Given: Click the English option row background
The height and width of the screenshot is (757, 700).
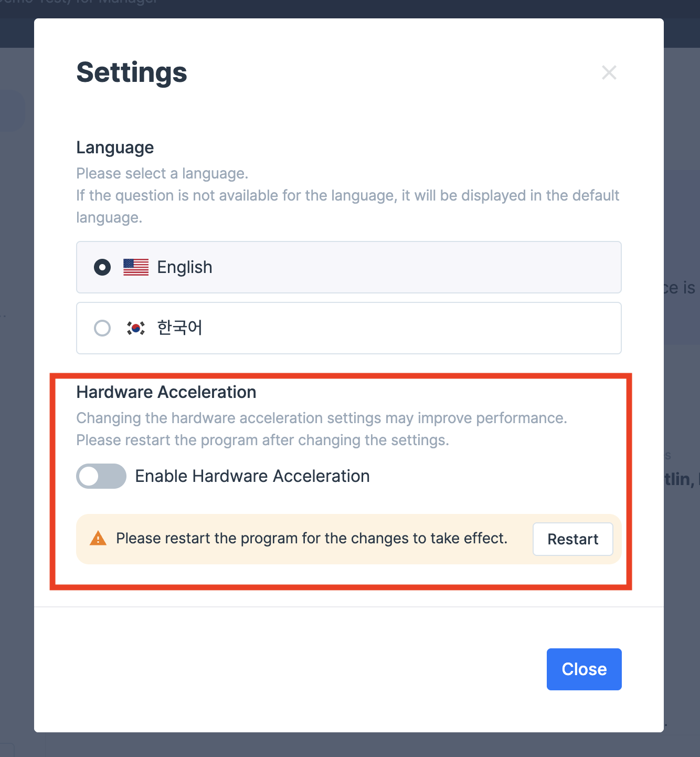Looking at the screenshot, I should [x=349, y=267].
